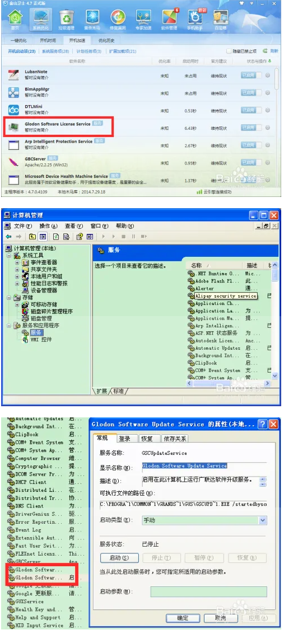The height and width of the screenshot is (644, 284).
Task: Open the 操作 menu
Action: (49, 226)
